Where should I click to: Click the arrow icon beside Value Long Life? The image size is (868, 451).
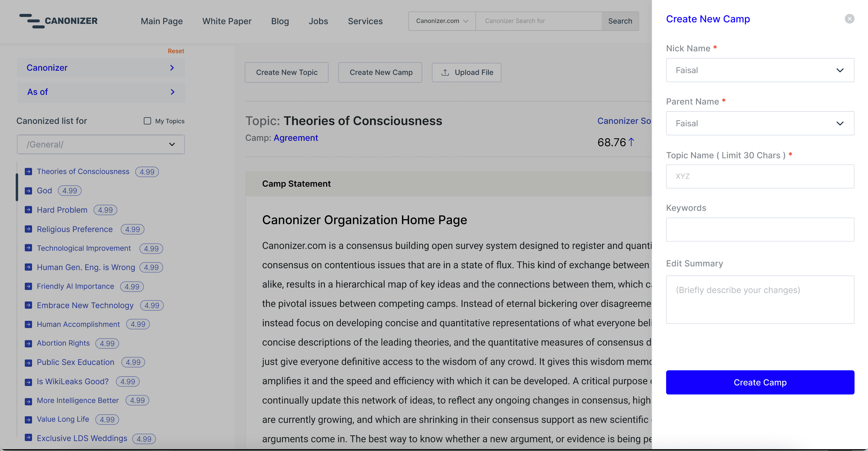[x=28, y=420]
